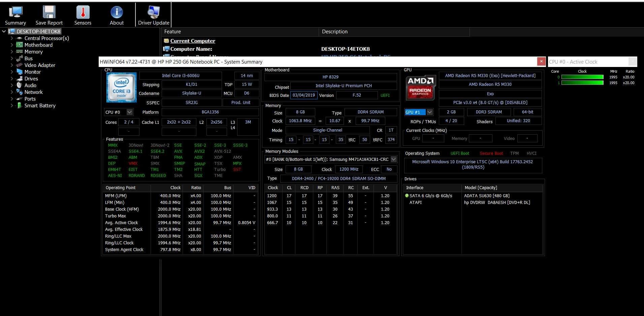Click the Operating Point column header
This screenshot has height=316, width=644.
127,188
